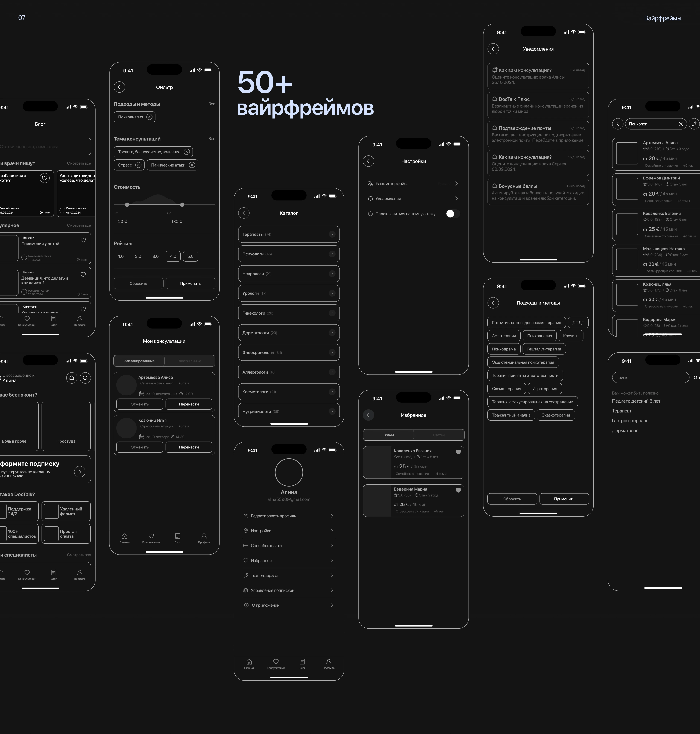Unfavorite Коваленко Евгения heart icon in Избранное
700x734 pixels.
[458, 452]
